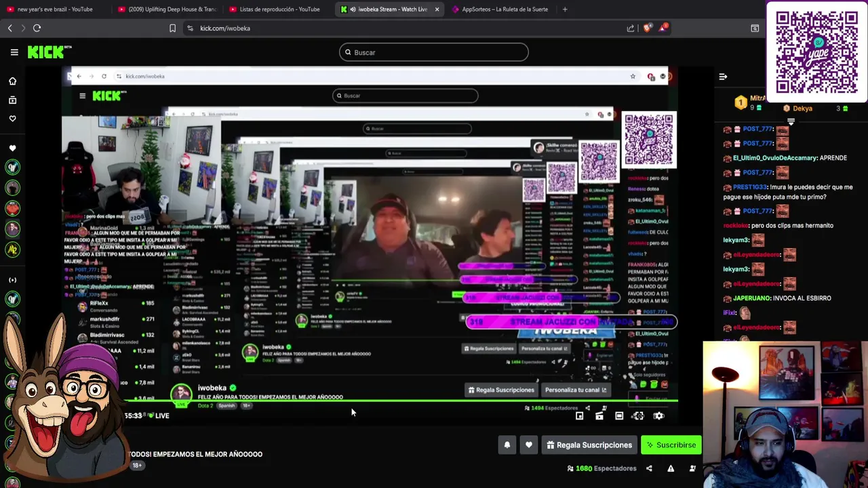Viewport: 868px width, 488px height.
Task: Click El_Ultim0_OvuloDeAccamary username in chat
Action: coord(774,158)
